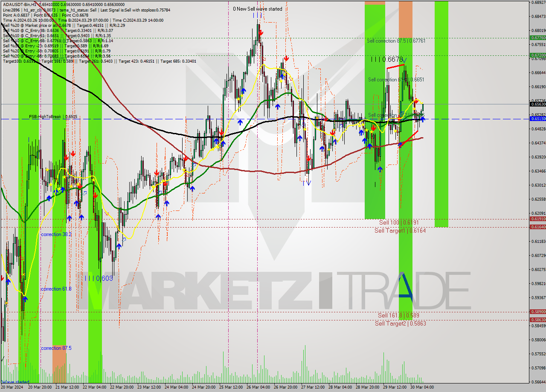Click the '25 Mar 12:00' time axis label
The image size is (546, 392).
(x=231, y=387)
